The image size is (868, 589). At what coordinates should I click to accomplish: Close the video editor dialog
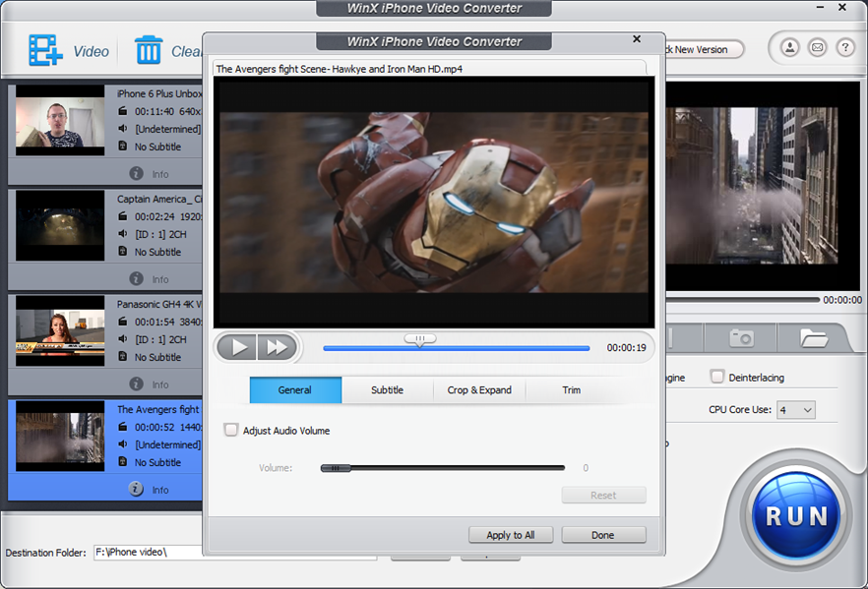coord(637,38)
